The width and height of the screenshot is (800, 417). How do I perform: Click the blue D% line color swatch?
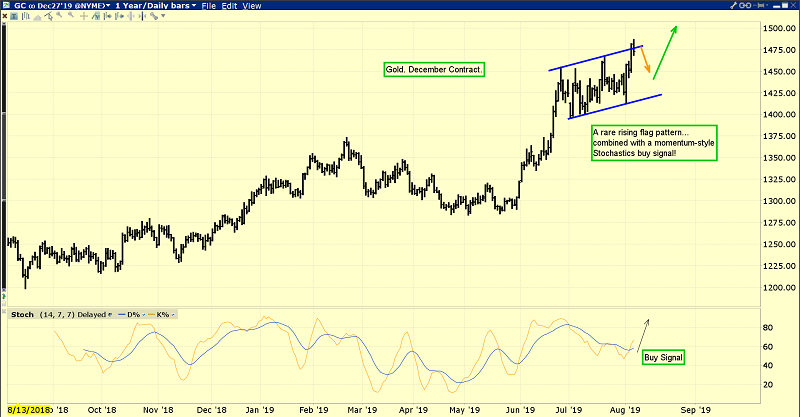click(x=124, y=314)
